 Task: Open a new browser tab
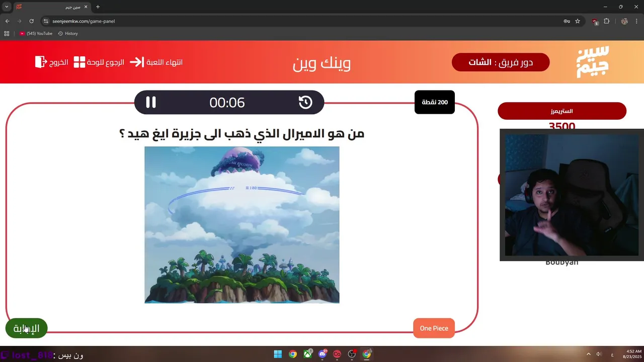pyautogui.click(x=98, y=7)
